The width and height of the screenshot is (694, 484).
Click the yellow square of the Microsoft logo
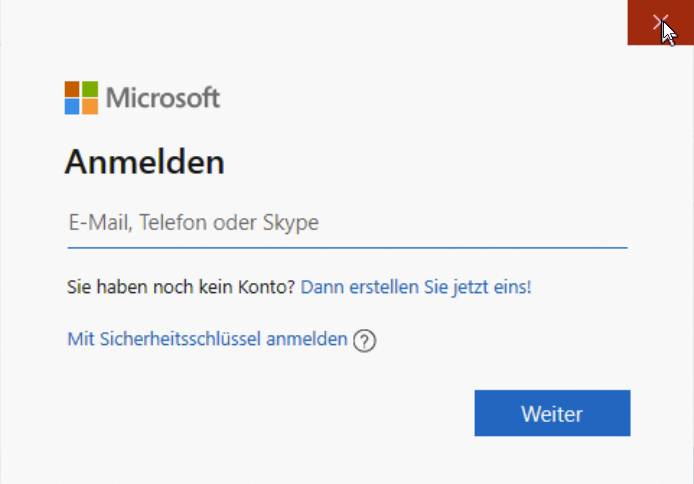point(90,107)
